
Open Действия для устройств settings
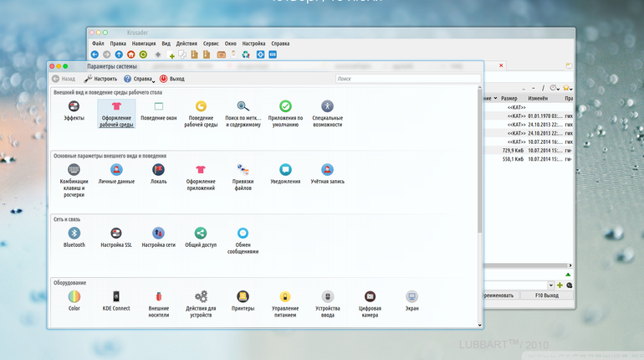pyautogui.click(x=201, y=304)
